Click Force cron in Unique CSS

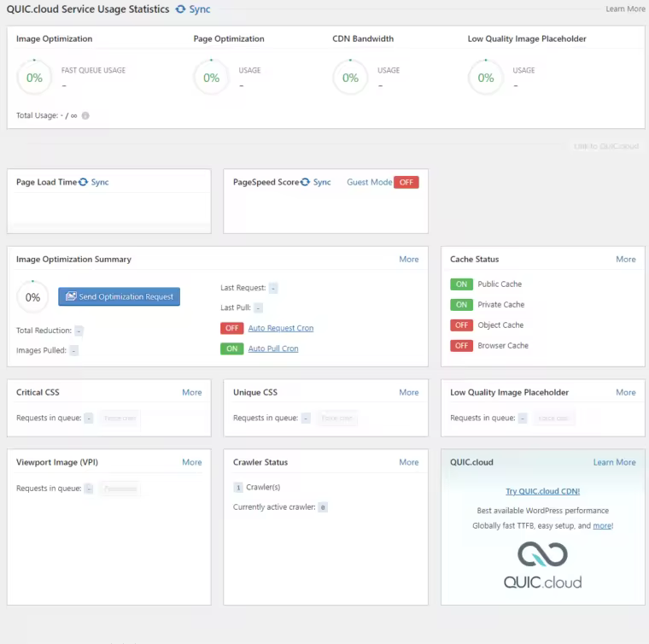click(337, 418)
